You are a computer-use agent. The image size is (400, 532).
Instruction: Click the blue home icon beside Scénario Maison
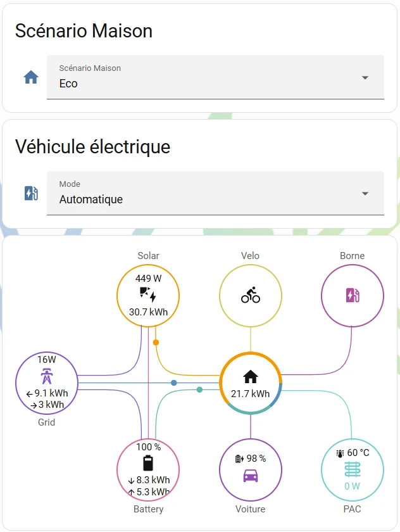[31, 77]
